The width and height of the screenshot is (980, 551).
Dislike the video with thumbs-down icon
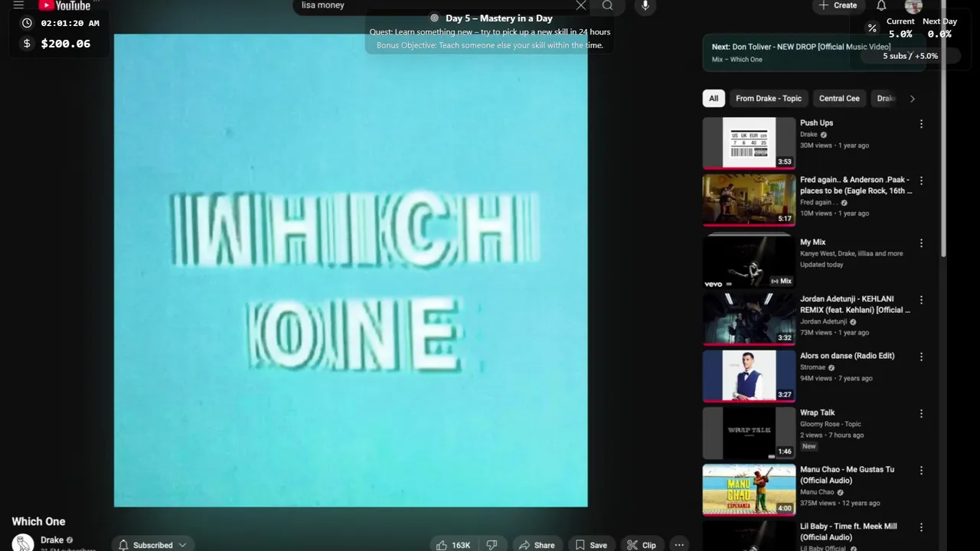pos(492,545)
